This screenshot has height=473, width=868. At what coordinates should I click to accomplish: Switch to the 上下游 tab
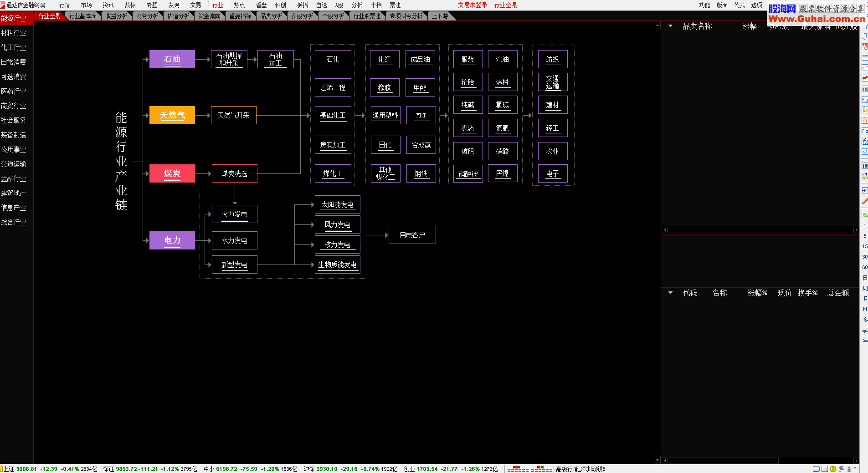pos(440,16)
